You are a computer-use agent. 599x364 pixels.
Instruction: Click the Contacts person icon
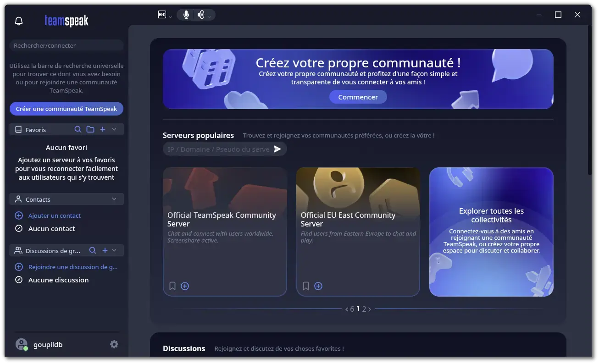[18, 199]
